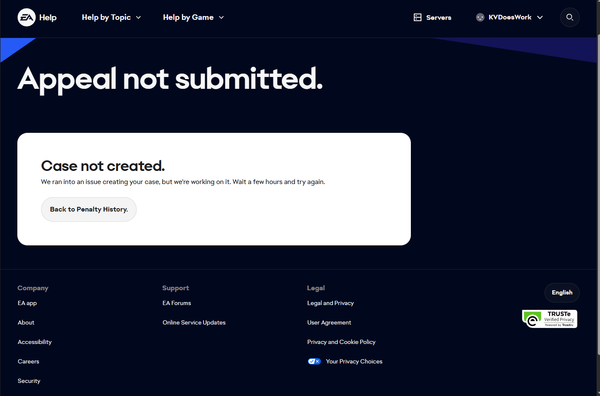Open the Careers footer link
Image resolution: width=600 pixels, height=396 pixels.
tap(28, 362)
